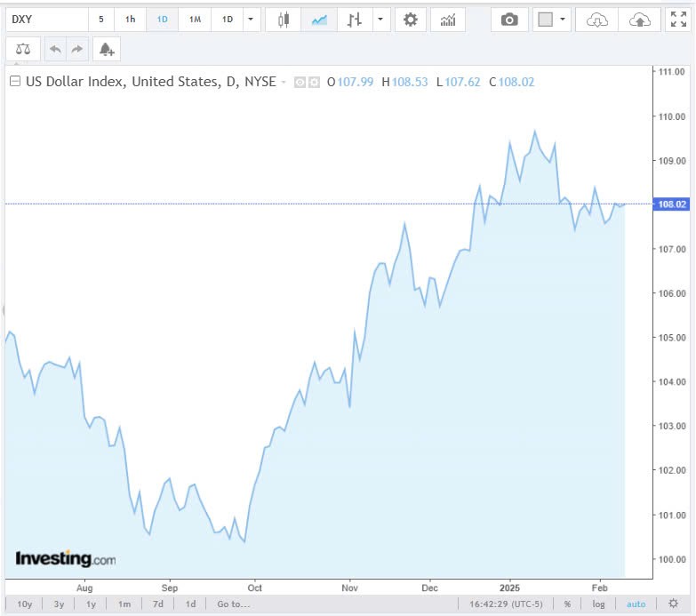The height and width of the screenshot is (616, 696).
Task: Toggle auto scale mode
Action: coord(636,604)
